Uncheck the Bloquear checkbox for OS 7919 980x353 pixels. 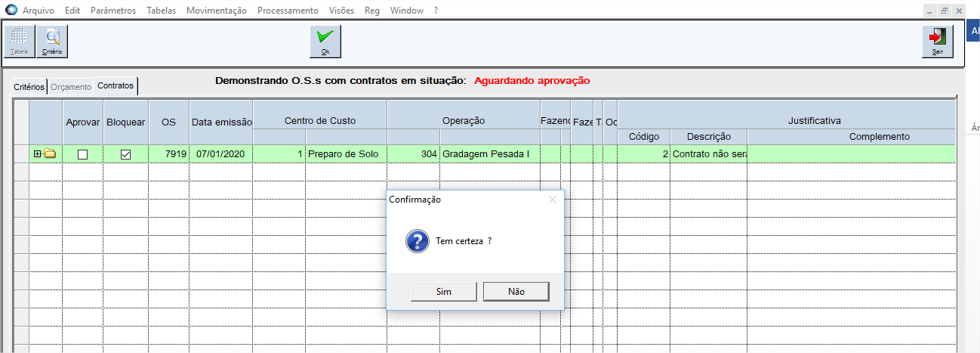point(126,154)
